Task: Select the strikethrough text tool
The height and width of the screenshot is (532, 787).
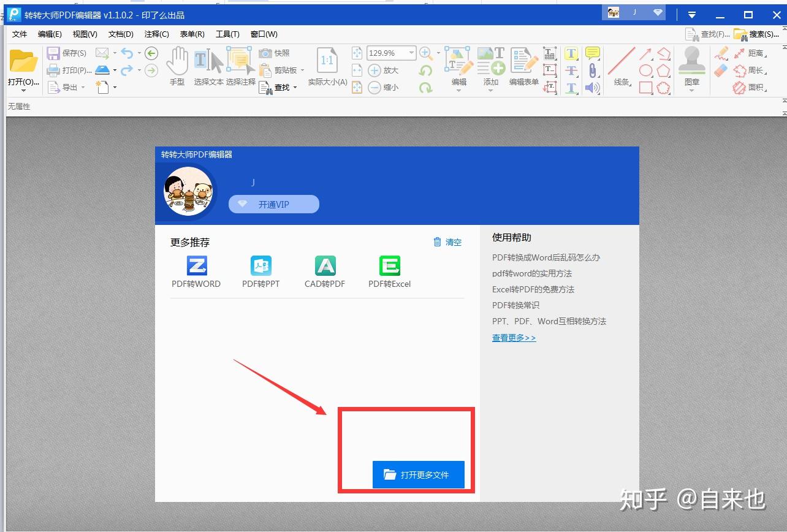Action: pyautogui.click(x=571, y=70)
